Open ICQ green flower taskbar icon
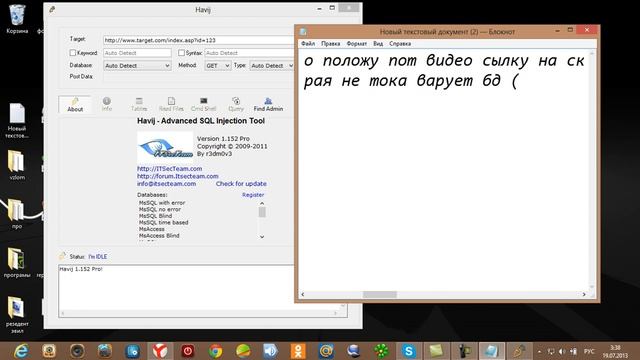 pos(381,351)
